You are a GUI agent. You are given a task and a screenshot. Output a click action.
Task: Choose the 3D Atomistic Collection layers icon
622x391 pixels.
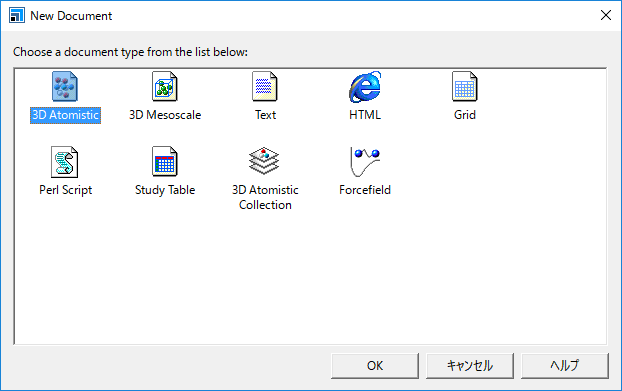(x=264, y=161)
